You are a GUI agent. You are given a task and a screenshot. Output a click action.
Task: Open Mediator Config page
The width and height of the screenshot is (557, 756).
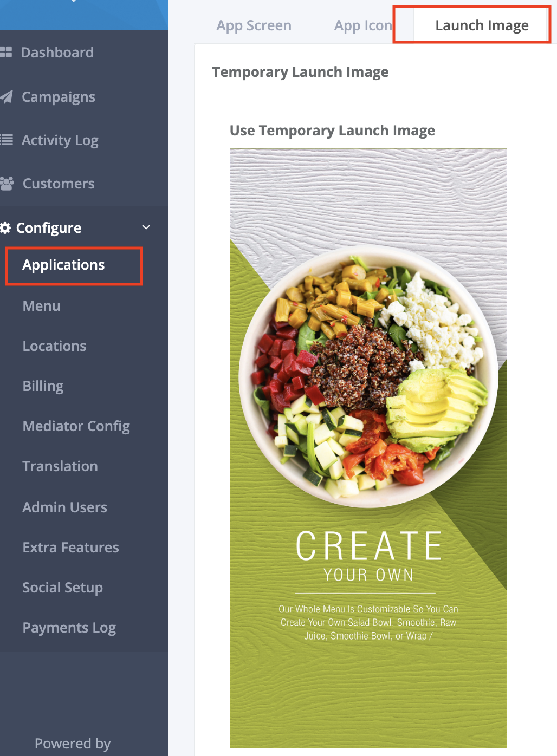pyautogui.click(x=76, y=426)
